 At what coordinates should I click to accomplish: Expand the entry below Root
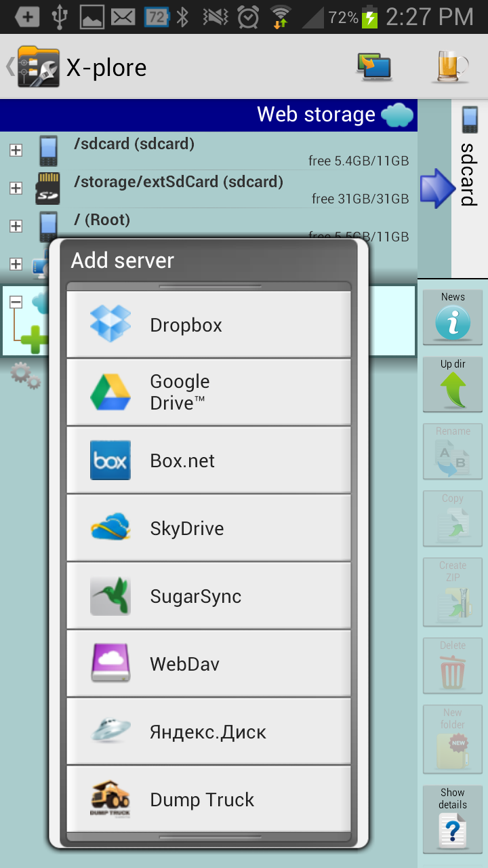pos(16,264)
